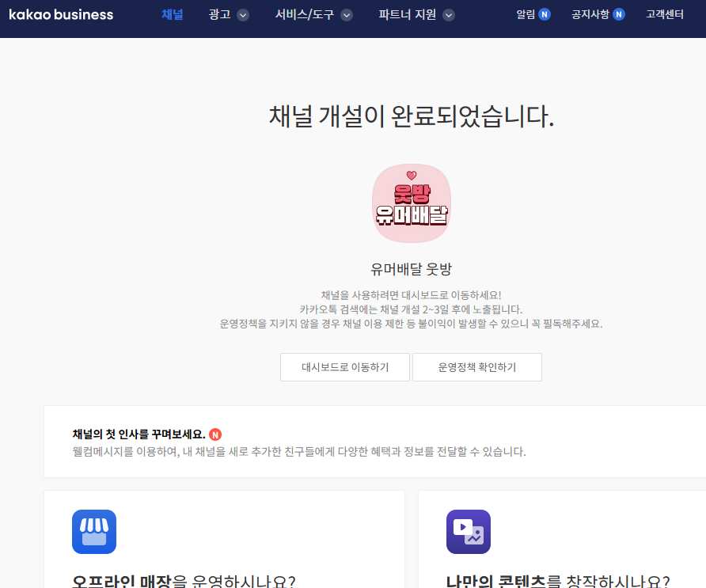
Task: Open the 광고 menu
Action: click(x=220, y=15)
